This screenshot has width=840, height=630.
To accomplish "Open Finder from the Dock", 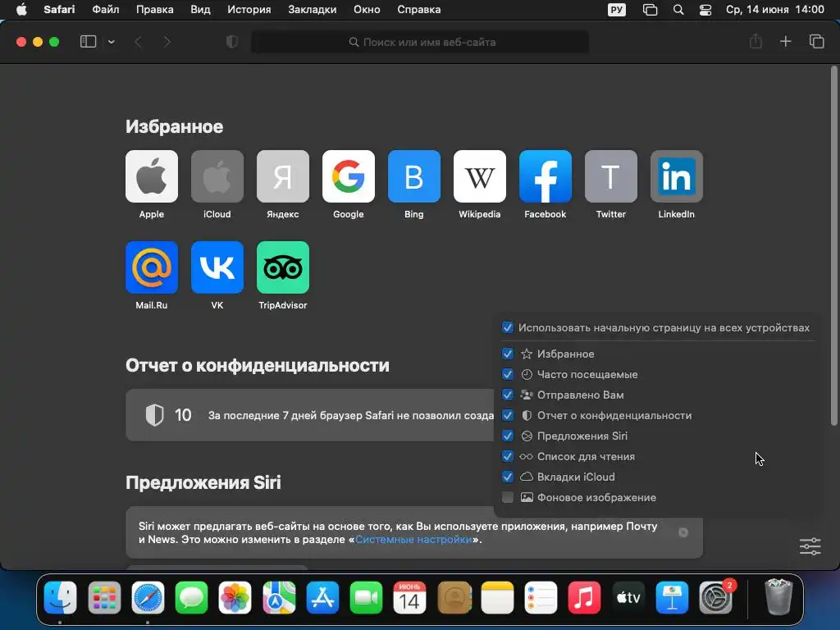I will pos(60,597).
